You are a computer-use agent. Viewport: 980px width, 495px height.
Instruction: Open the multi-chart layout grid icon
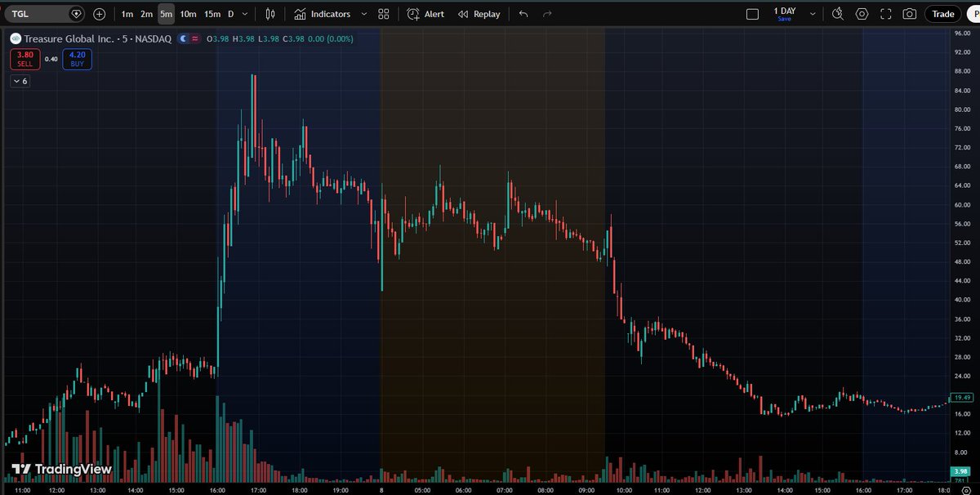coord(382,14)
